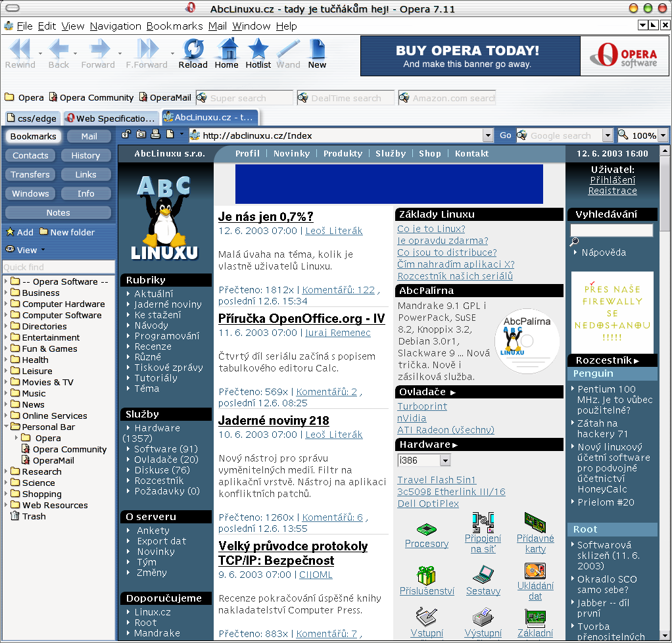Click the address bar URL field
This screenshot has width=672, height=643.
(x=341, y=136)
